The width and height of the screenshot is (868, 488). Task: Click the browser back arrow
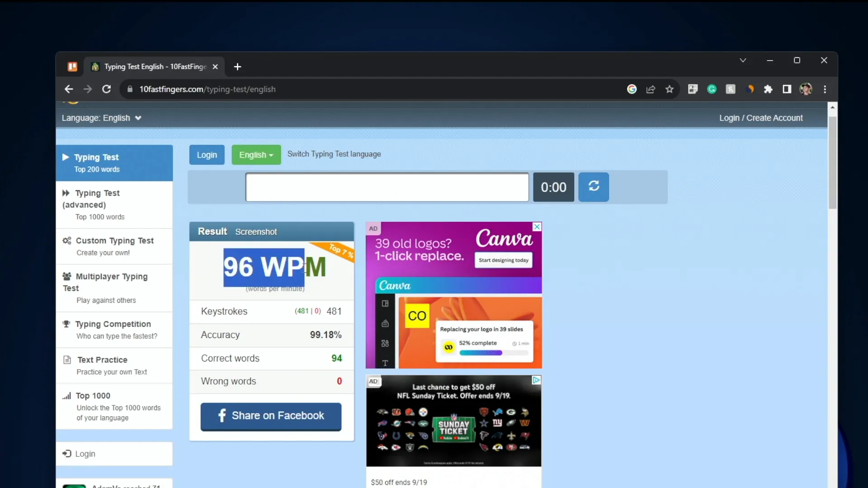(x=69, y=89)
